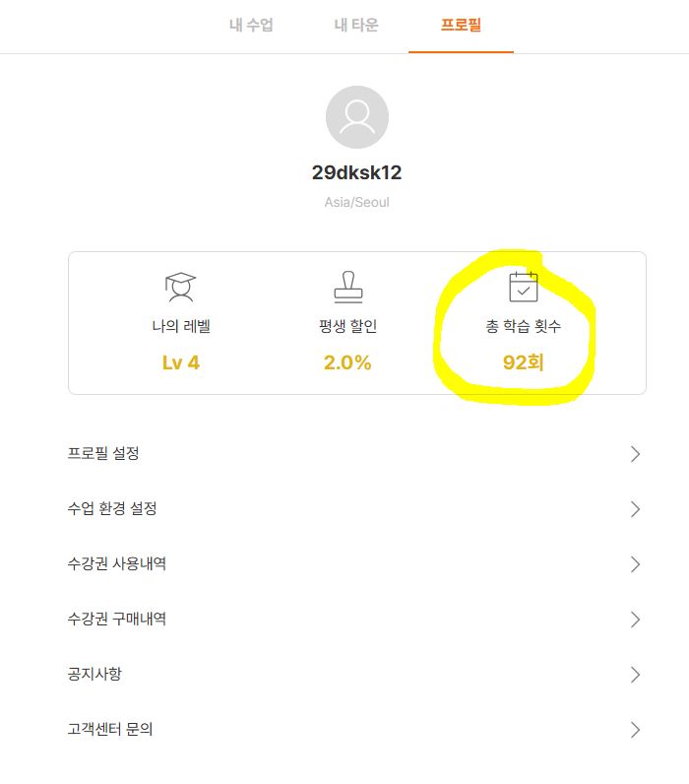This screenshot has height=784, width=689.
Task: Click the profile avatar icon
Action: point(356,118)
